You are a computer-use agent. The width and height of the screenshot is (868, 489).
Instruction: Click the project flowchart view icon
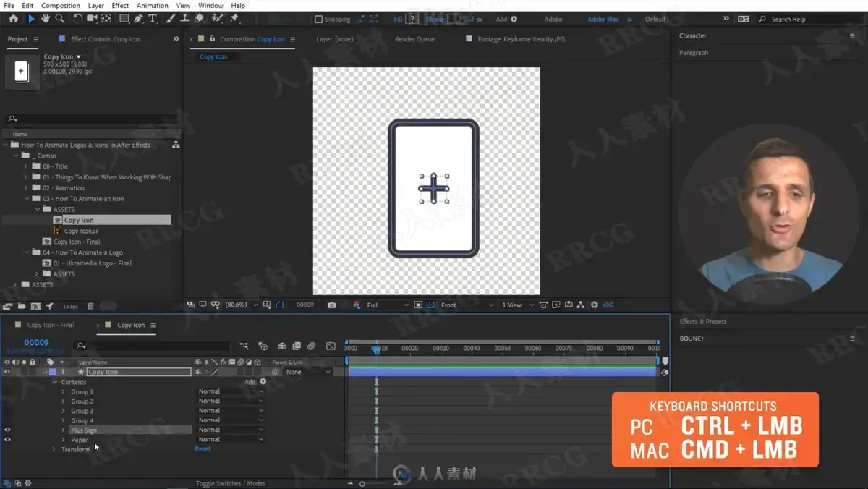pos(176,145)
